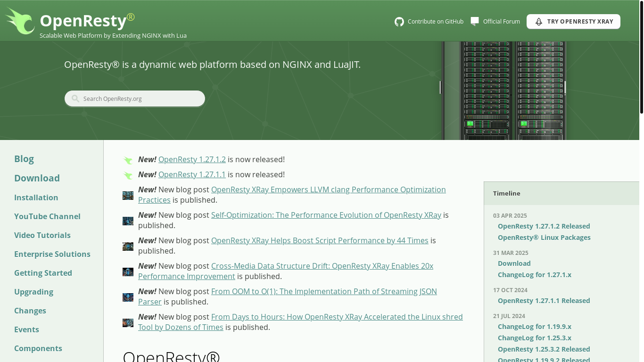The image size is (644, 362).
Task: Open Video Tutorials in the sidebar
Action: pos(42,235)
